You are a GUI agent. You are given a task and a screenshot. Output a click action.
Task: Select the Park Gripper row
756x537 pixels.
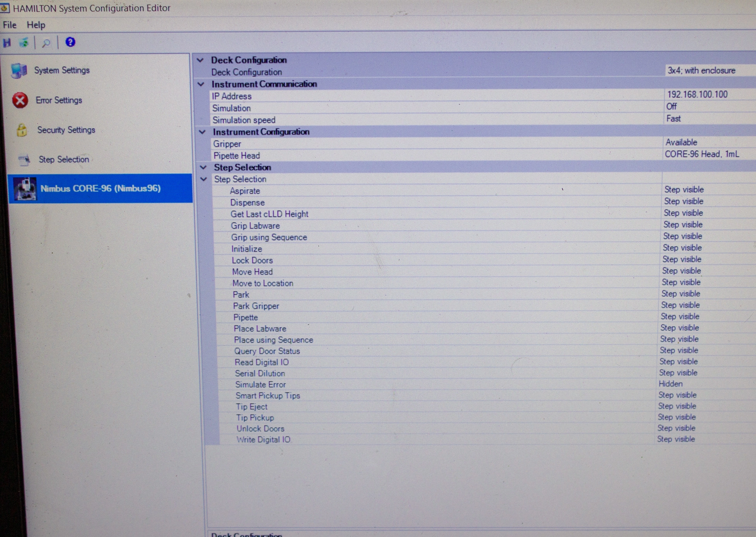[256, 306]
